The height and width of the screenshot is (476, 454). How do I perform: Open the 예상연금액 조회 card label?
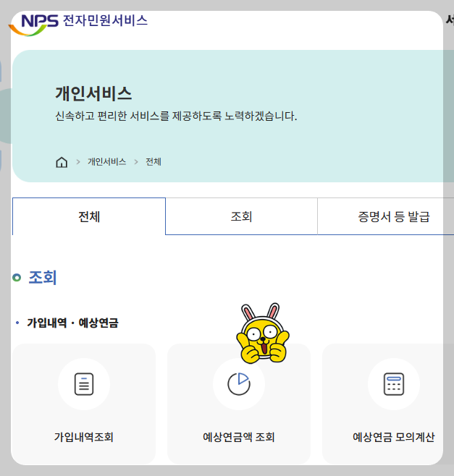(x=239, y=437)
